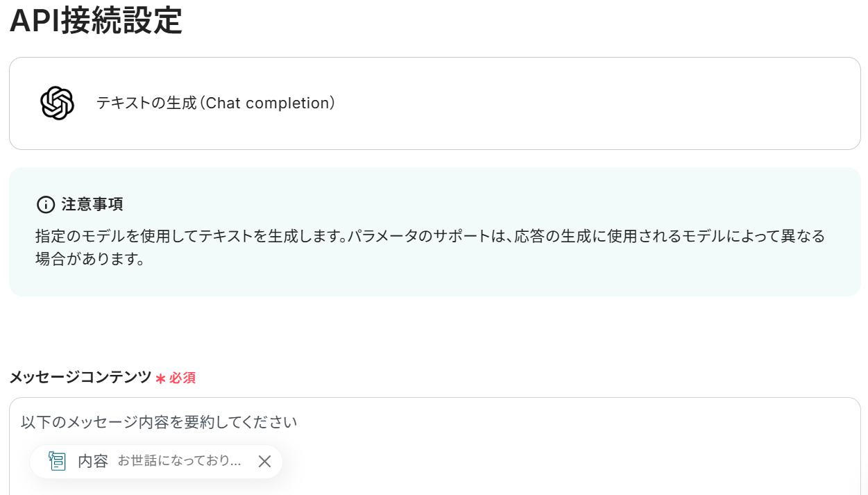The image size is (868, 495).
Task: Click the 注意事項 heading
Action: click(92, 205)
